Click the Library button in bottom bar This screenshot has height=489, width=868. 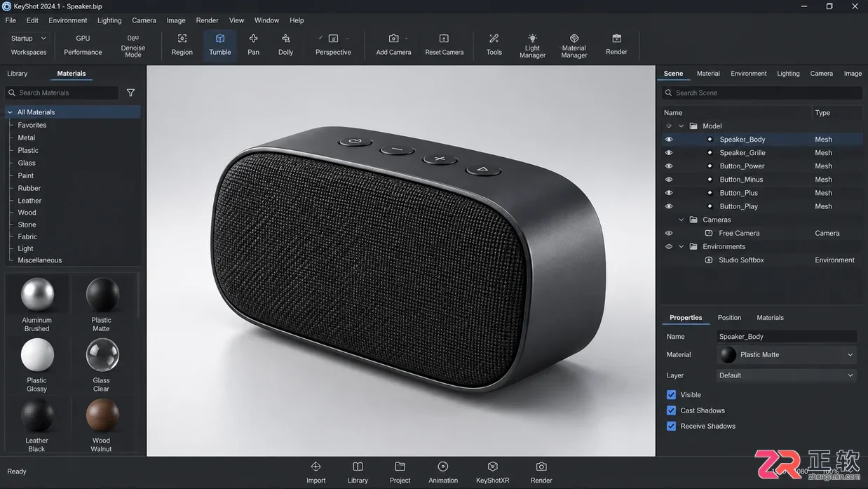[x=358, y=472]
